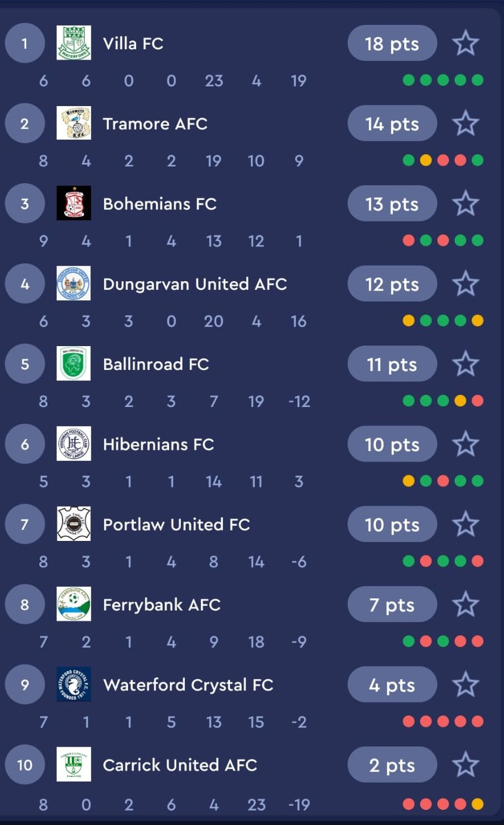Image resolution: width=504 pixels, height=825 pixels.
Task: Click the Dungarvan United AFC team name
Action: point(195,284)
